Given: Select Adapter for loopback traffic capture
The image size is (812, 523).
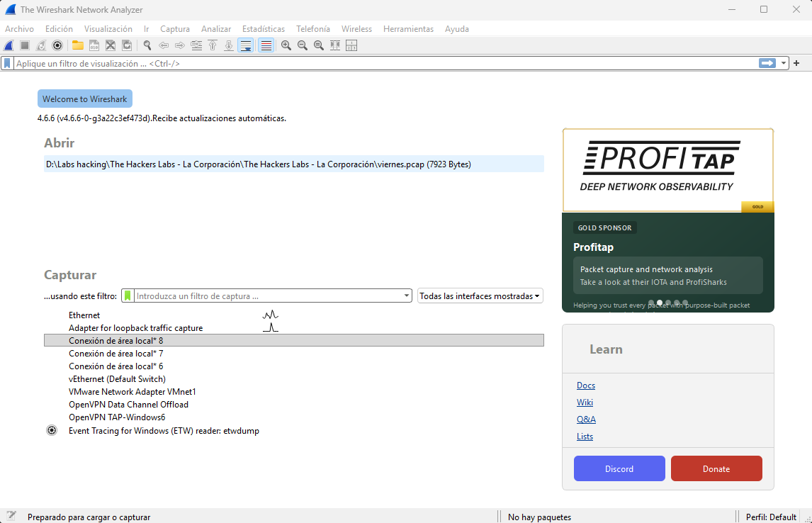Looking at the screenshot, I should [x=293, y=328].
